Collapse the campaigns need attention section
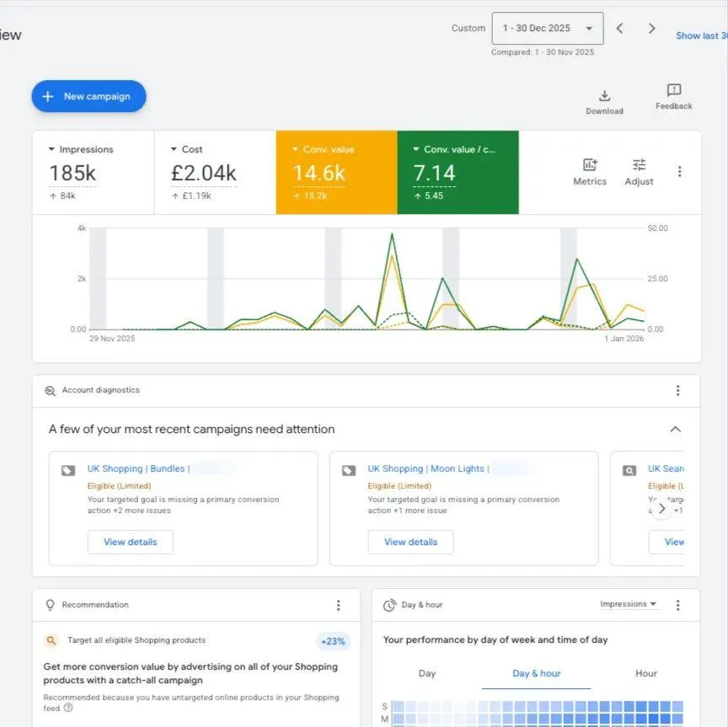The image size is (728, 727). click(675, 429)
